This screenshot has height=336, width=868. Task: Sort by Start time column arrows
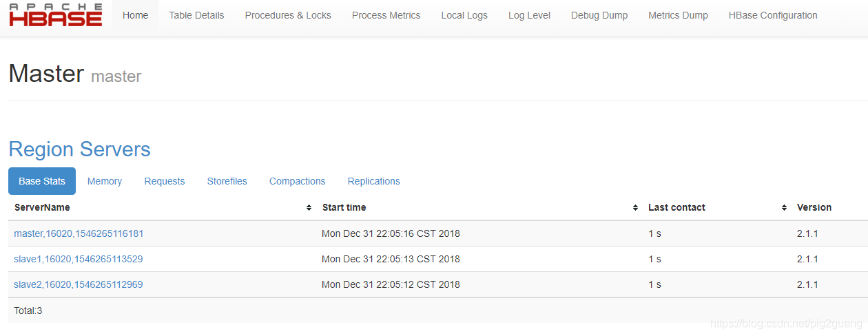click(x=635, y=208)
